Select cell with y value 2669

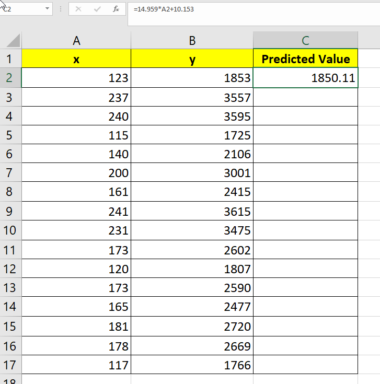tap(192, 346)
